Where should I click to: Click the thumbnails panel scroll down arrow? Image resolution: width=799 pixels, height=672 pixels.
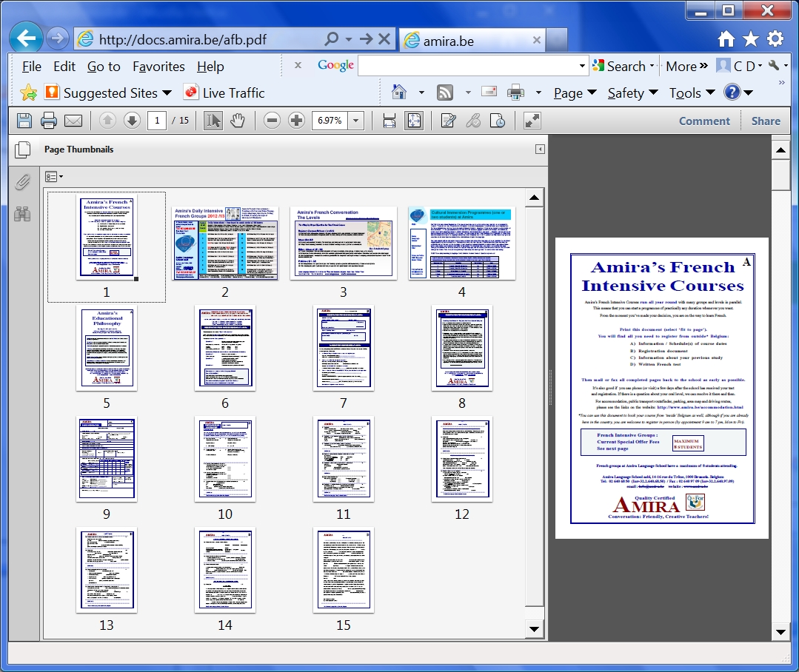[x=534, y=629]
